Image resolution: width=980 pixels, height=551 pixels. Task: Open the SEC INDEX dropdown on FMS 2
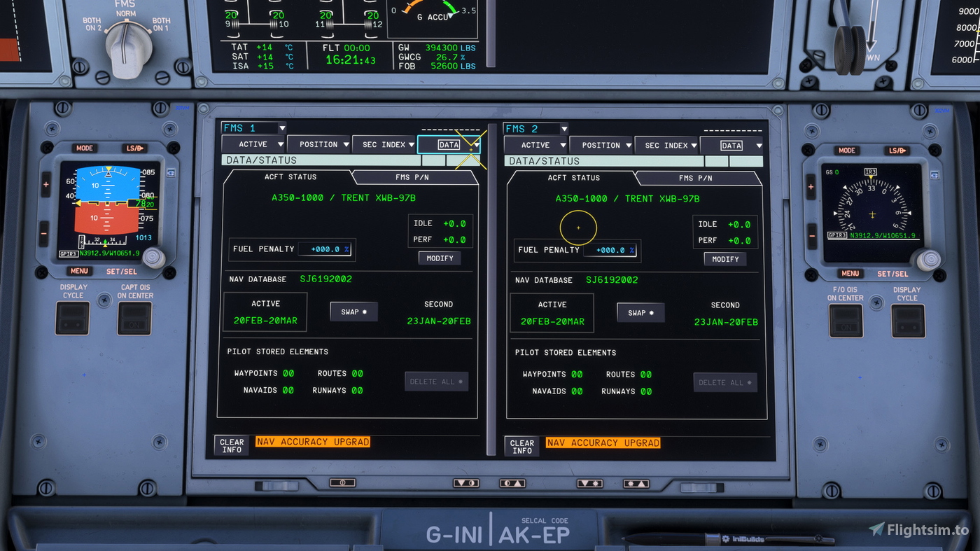click(667, 145)
